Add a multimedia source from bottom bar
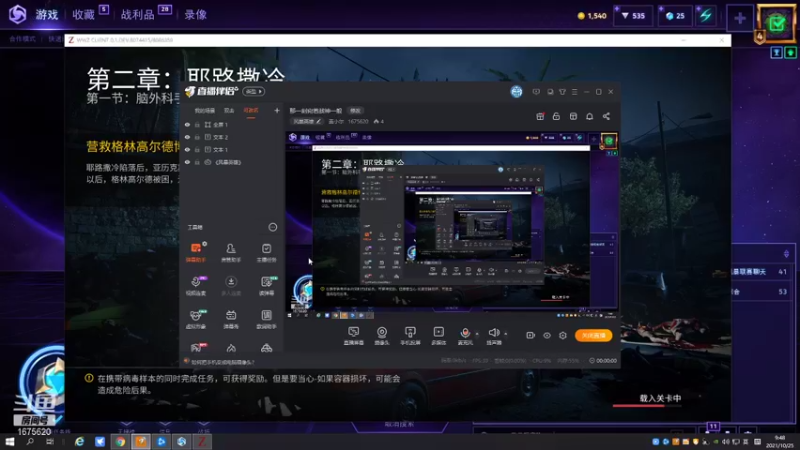This screenshot has height=450, width=800. (439, 336)
